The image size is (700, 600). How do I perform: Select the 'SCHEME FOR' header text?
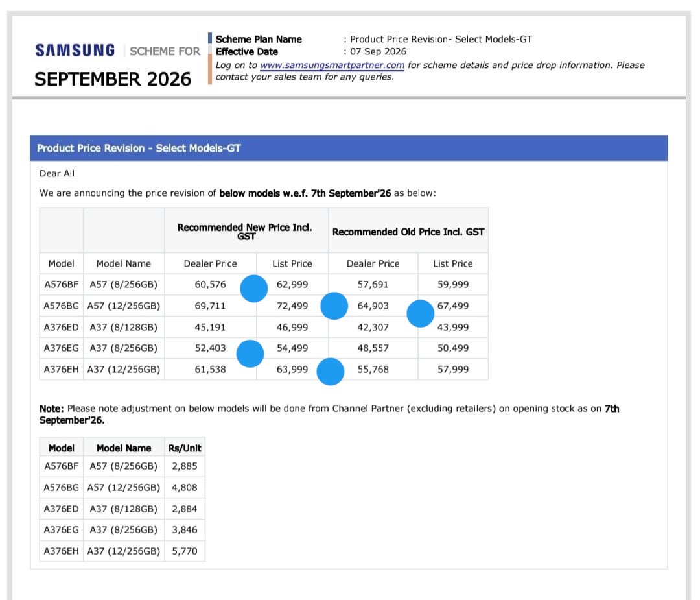[x=165, y=51]
